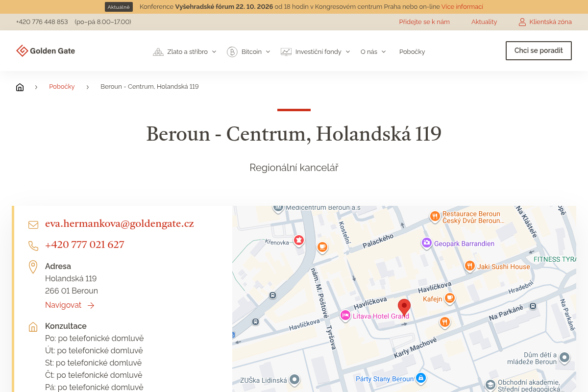Click the building icon beside Konzultace
This screenshot has height=392, width=588.
click(x=33, y=327)
